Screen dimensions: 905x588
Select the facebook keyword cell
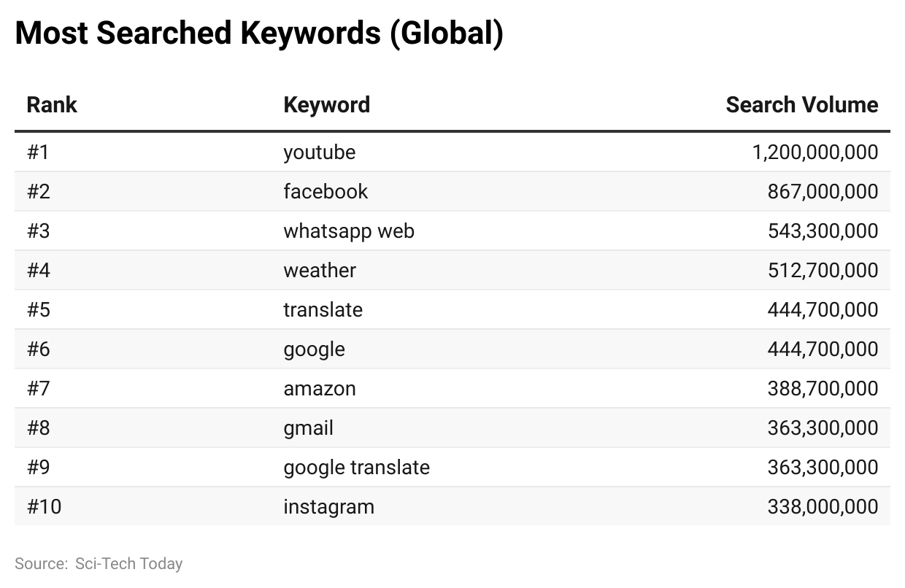326,192
